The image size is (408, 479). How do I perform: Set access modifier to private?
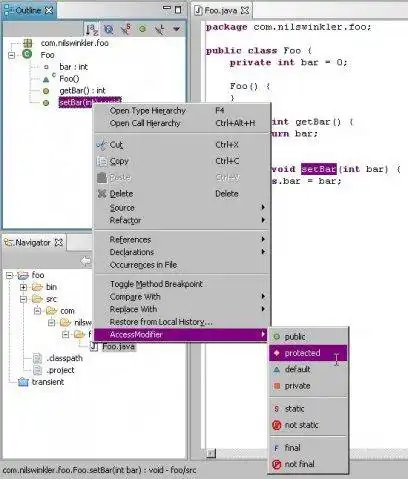pos(308,386)
